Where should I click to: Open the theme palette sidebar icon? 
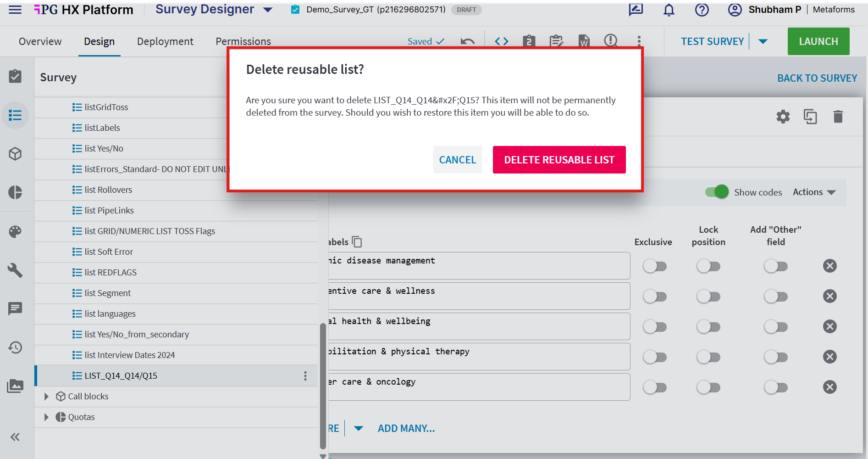pyautogui.click(x=15, y=231)
